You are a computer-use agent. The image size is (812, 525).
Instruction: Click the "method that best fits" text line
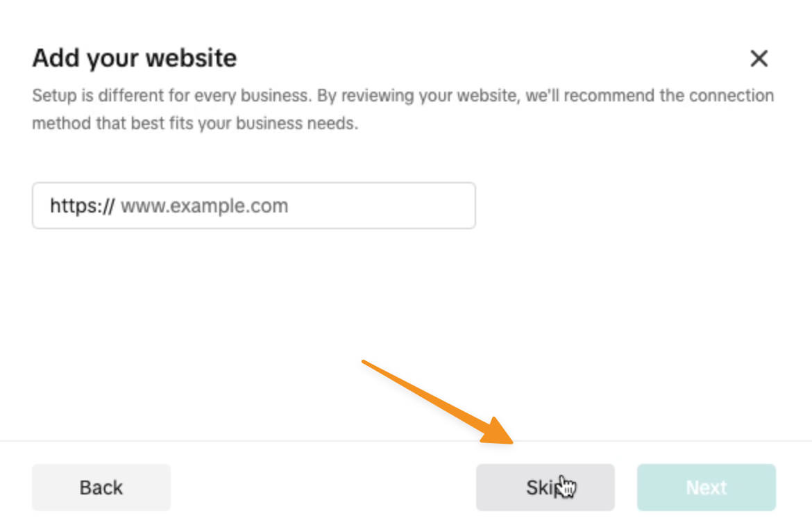[194, 126]
